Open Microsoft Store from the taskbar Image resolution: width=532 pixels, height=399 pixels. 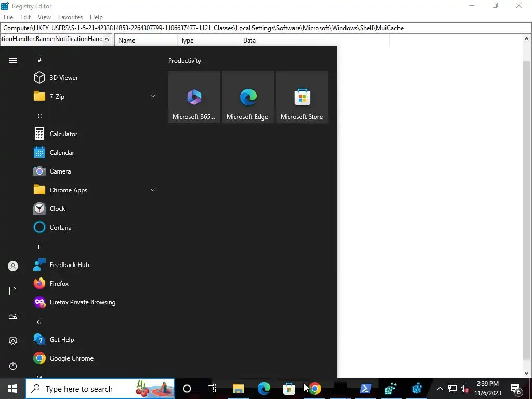point(289,389)
